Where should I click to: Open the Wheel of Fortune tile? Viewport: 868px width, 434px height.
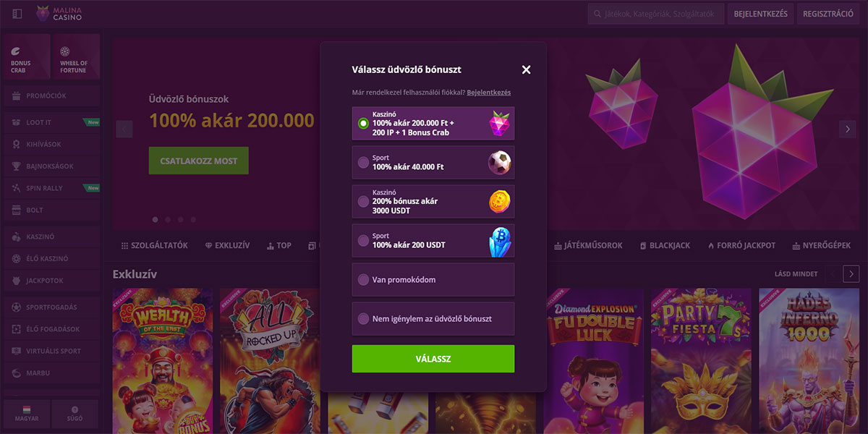pyautogui.click(x=76, y=56)
